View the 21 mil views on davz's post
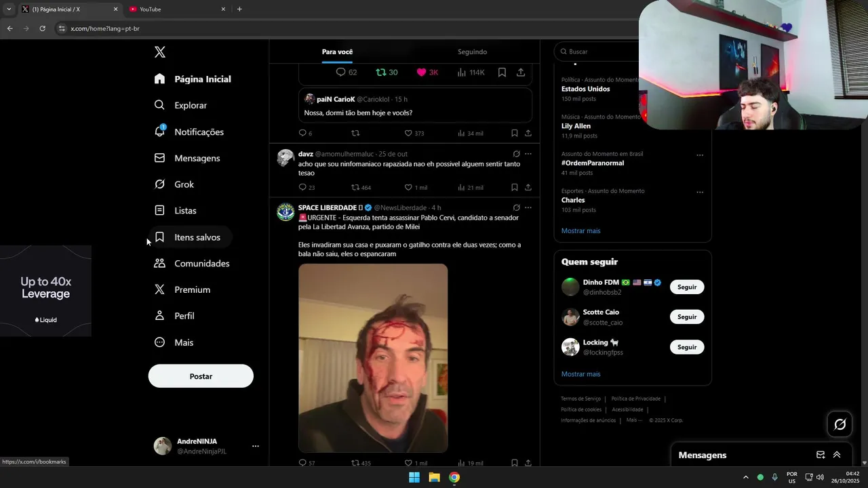The height and width of the screenshot is (488, 868). (471, 188)
